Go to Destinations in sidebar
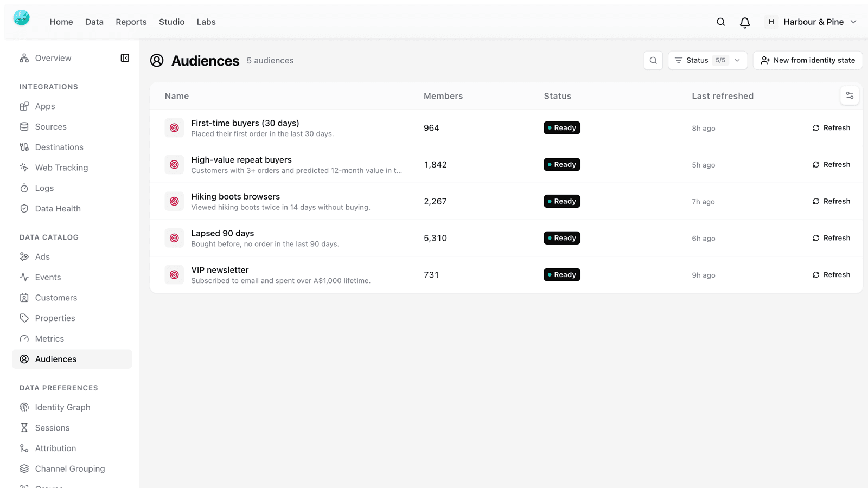868x488 pixels. coord(72,147)
